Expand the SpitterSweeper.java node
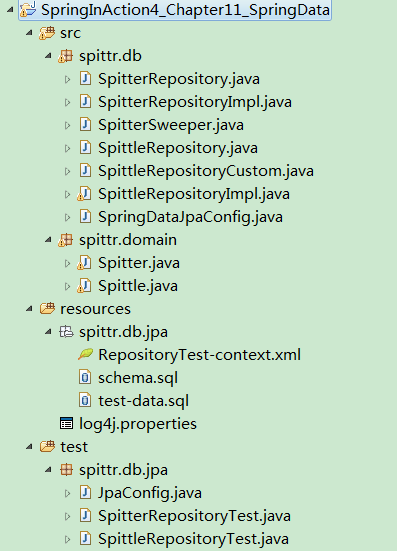Viewport: 397px width, 551px height. coord(67,125)
